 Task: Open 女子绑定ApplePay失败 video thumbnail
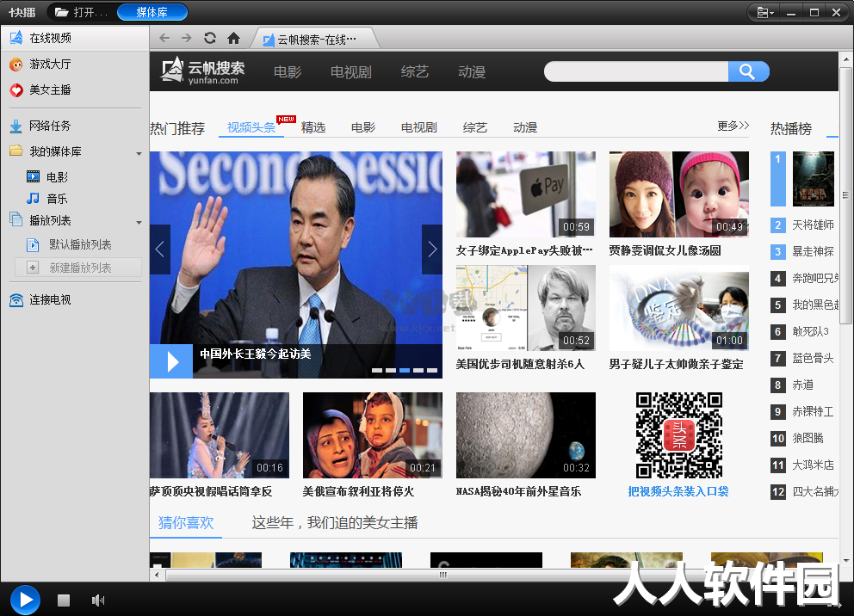[526, 194]
